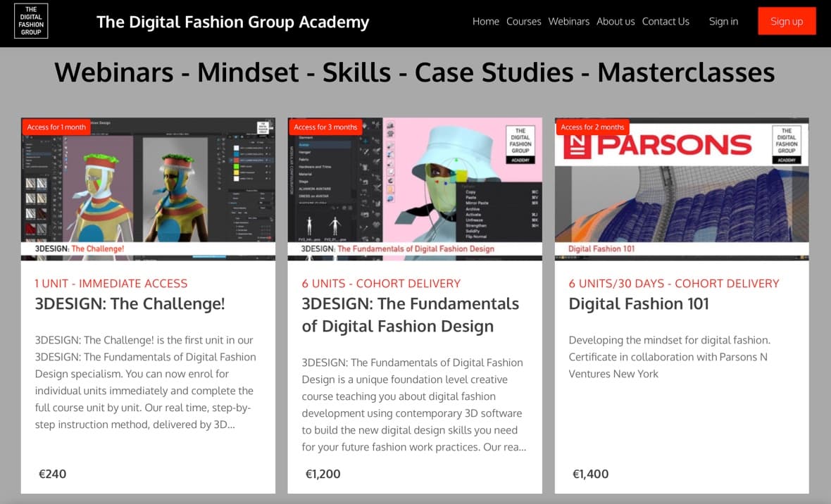Click the Digital Fashion Group Academy badge on middle card

click(520, 144)
